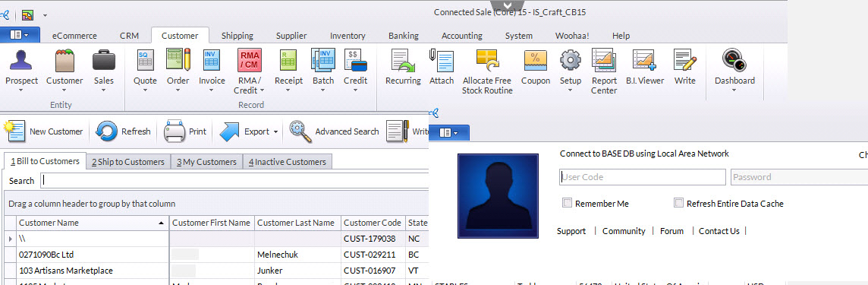Open the Report Center
The height and width of the screenshot is (285, 868).
pos(604,60)
